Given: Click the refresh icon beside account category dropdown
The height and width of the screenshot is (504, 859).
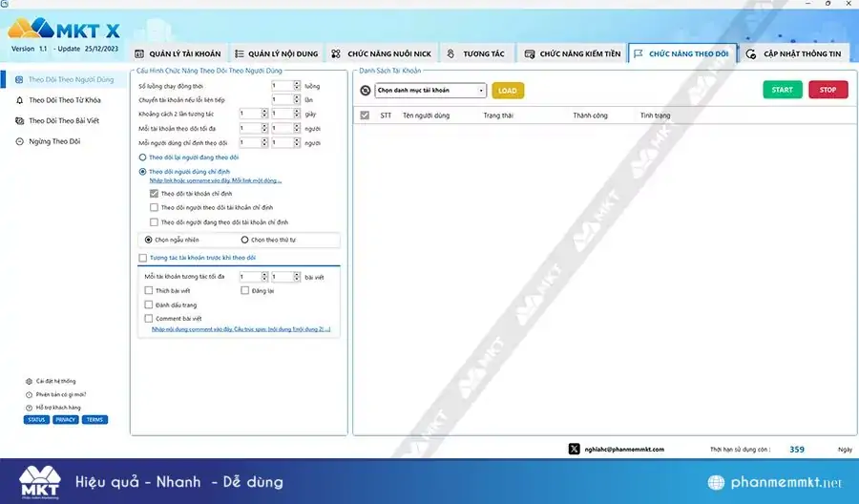Looking at the screenshot, I should [365, 91].
